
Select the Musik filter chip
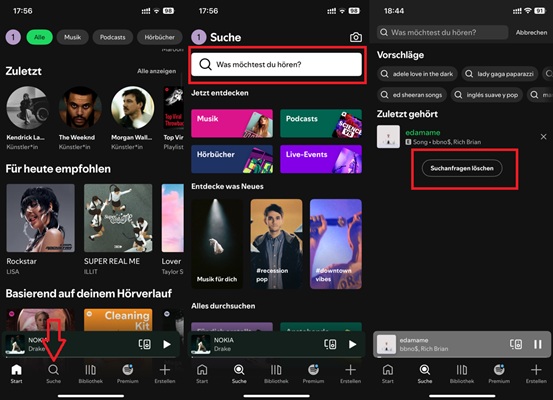pyautogui.click(x=73, y=37)
